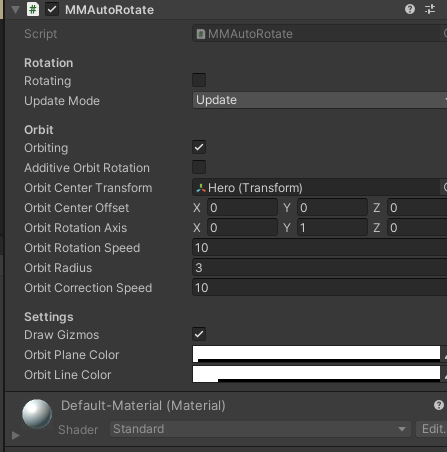447x452 pixels.
Task: Click the material Edit button
Action: (x=432, y=429)
